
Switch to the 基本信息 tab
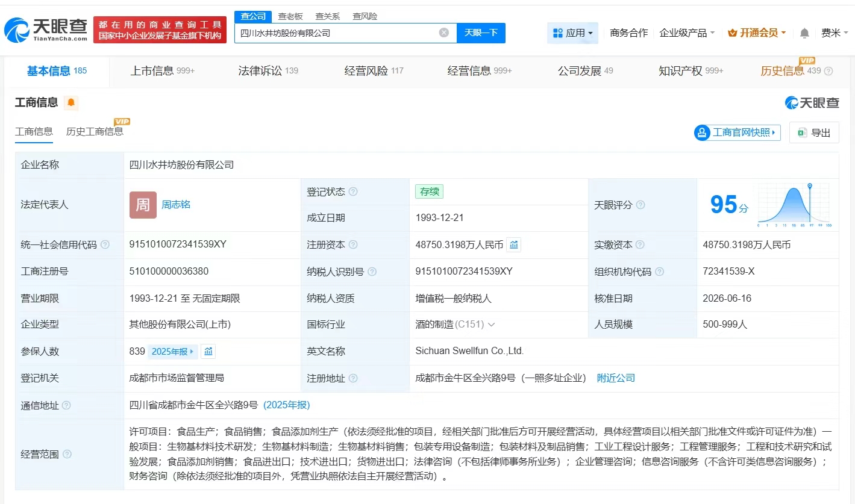click(57, 71)
